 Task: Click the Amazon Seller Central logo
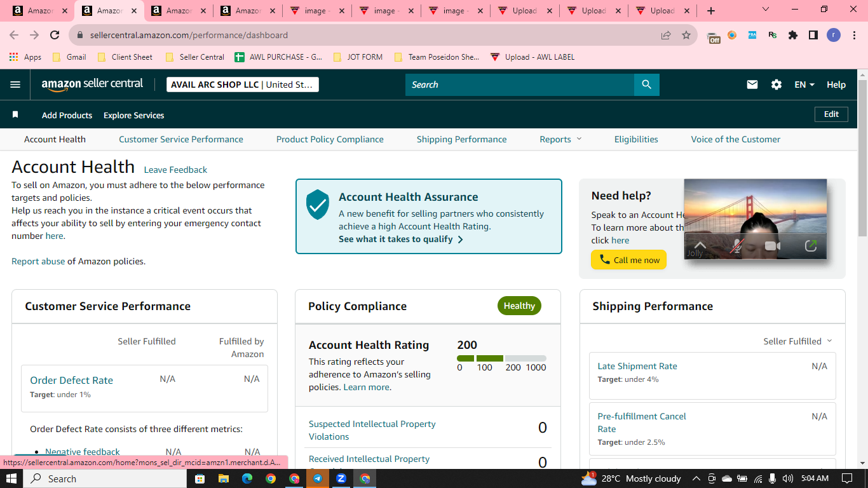[92, 85]
